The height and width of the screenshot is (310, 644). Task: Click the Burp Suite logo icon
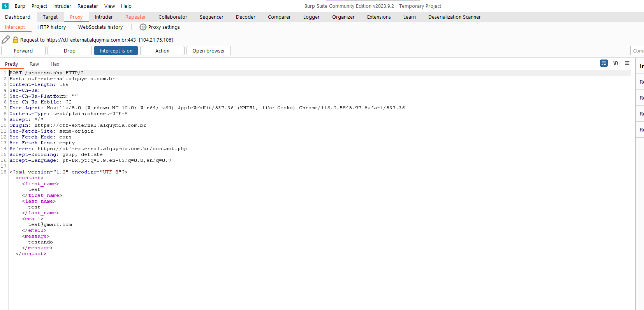(x=5, y=6)
